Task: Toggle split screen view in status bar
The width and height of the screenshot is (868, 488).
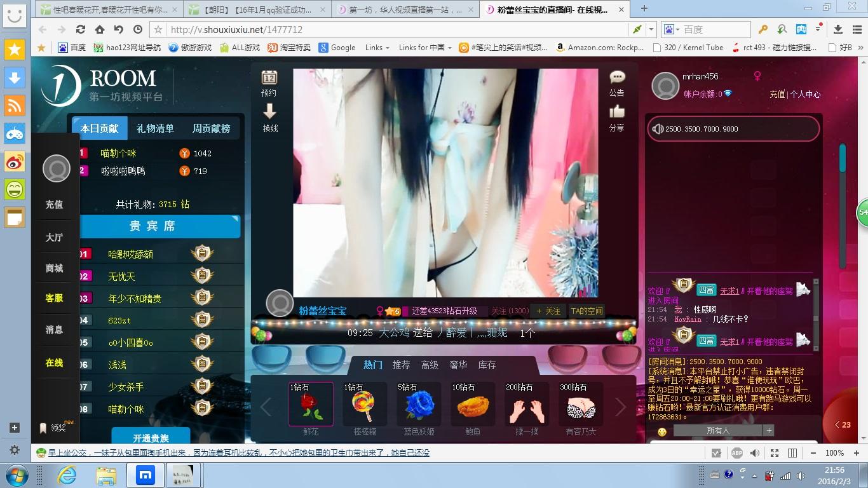Action: (x=792, y=453)
